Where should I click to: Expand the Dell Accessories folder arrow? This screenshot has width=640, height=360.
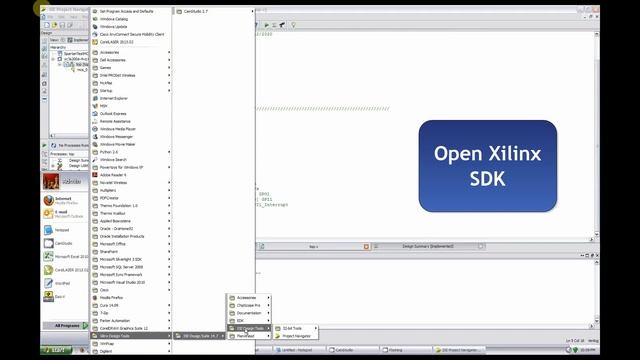tap(169, 60)
